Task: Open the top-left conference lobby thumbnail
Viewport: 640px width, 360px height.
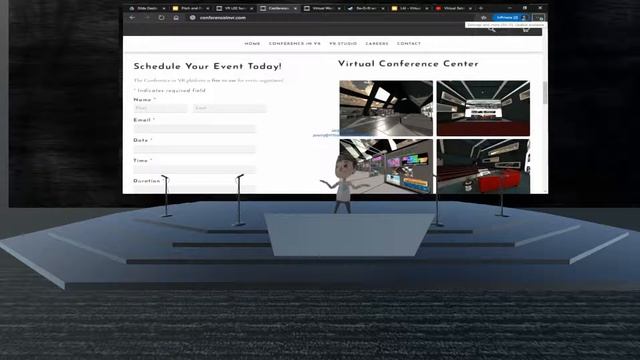Action: [386, 108]
